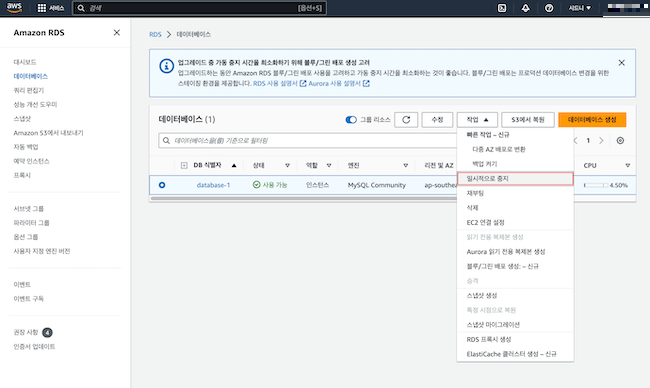Select the database-1 radio button

click(162, 185)
